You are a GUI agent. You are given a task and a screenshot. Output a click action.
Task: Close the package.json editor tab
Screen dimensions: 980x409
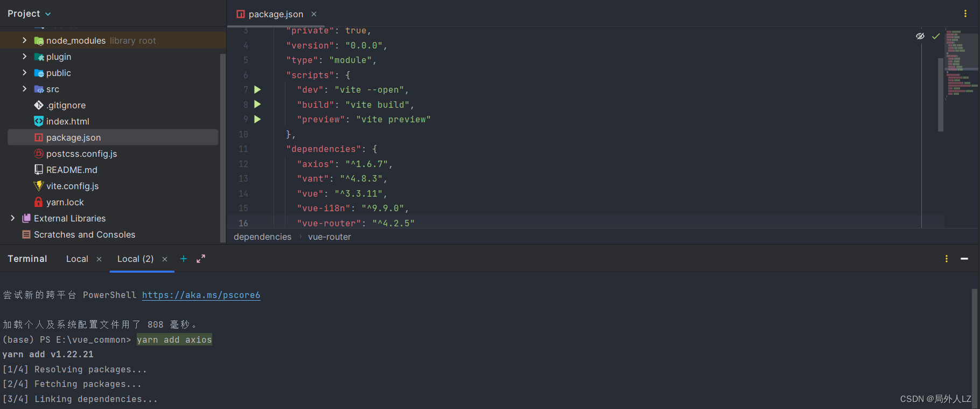[314, 14]
